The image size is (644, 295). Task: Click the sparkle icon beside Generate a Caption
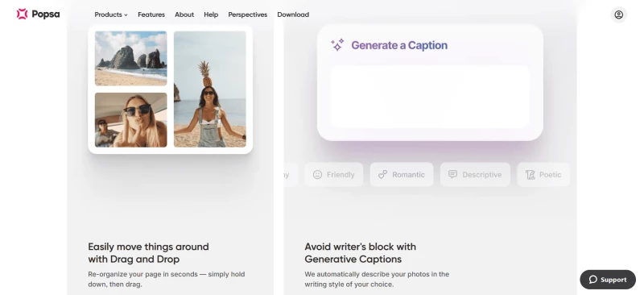(x=337, y=45)
